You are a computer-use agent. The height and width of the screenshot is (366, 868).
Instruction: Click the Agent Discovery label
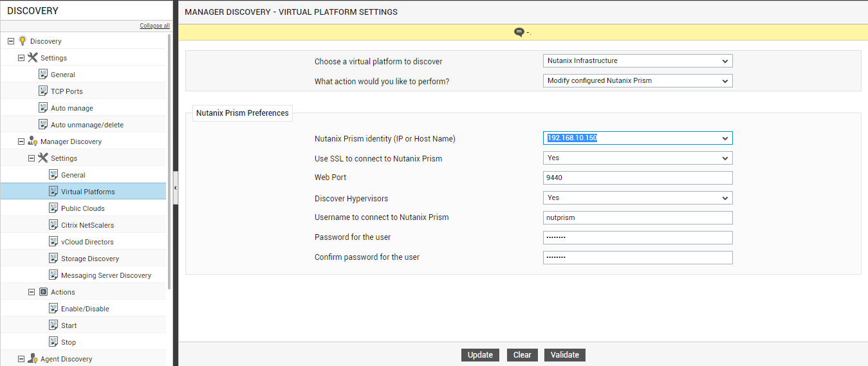click(x=66, y=358)
